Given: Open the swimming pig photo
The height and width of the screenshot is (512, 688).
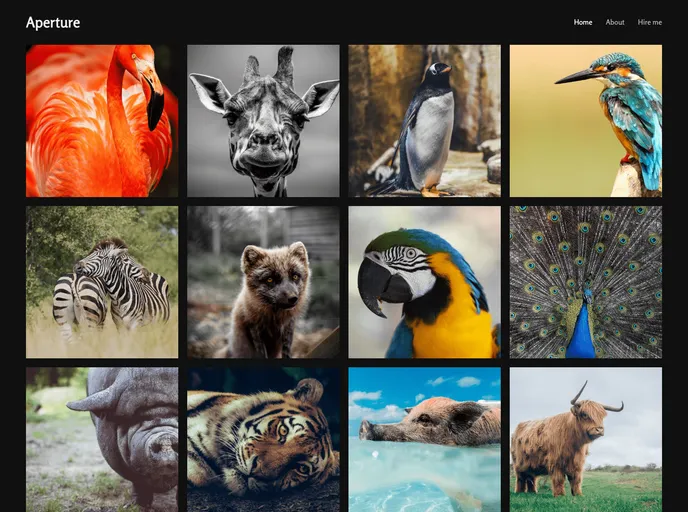Looking at the screenshot, I should pos(424,439).
